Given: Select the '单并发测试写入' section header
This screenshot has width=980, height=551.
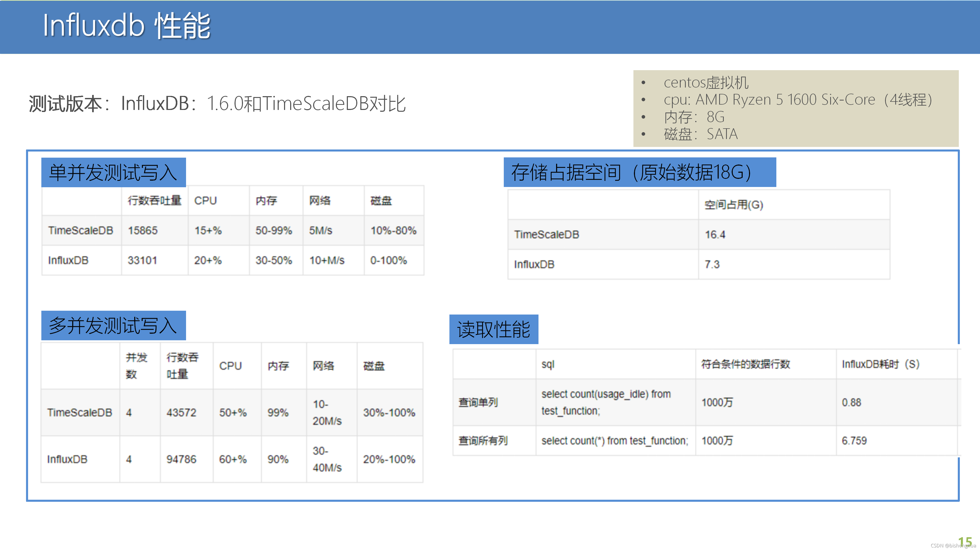Looking at the screenshot, I should point(113,172).
